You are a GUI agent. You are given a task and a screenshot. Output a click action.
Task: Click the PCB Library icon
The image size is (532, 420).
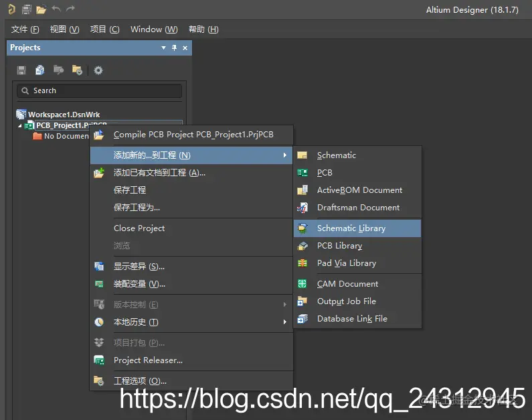coord(302,246)
